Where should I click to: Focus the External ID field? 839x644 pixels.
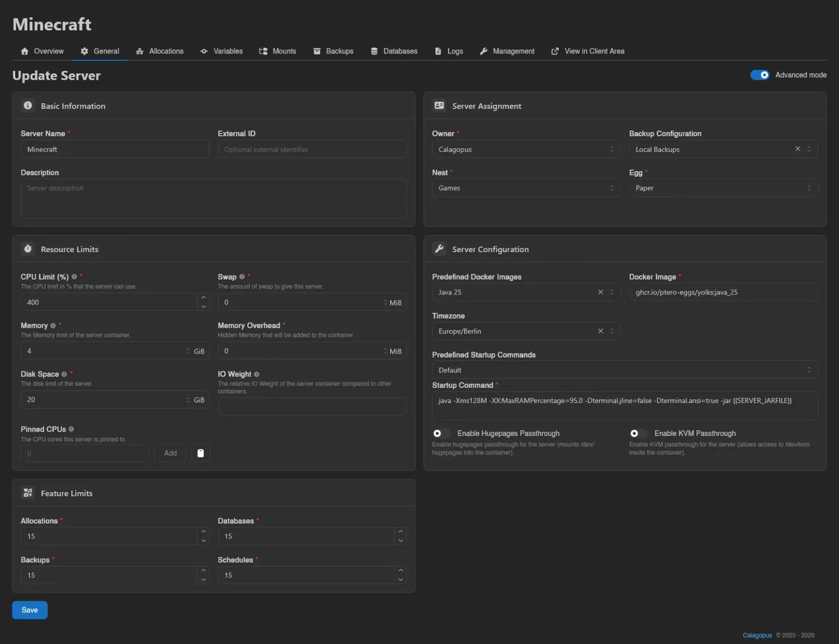pyautogui.click(x=312, y=149)
